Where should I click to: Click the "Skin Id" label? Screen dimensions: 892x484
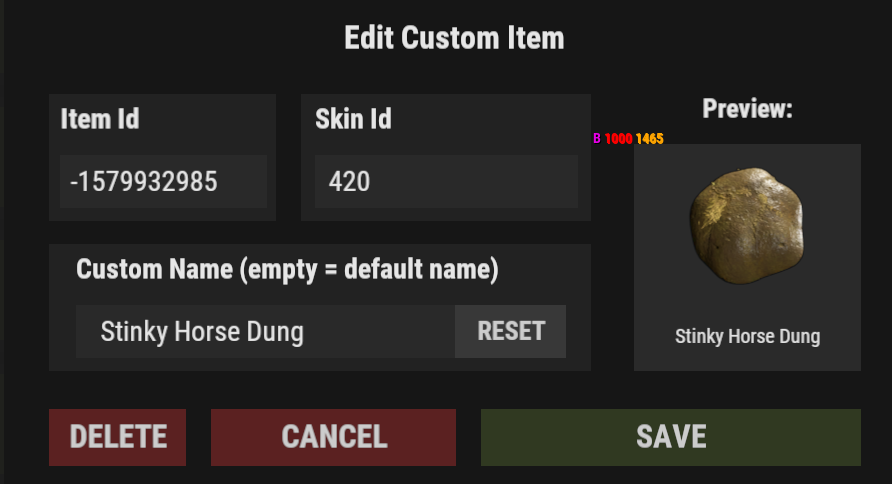point(353,119)
